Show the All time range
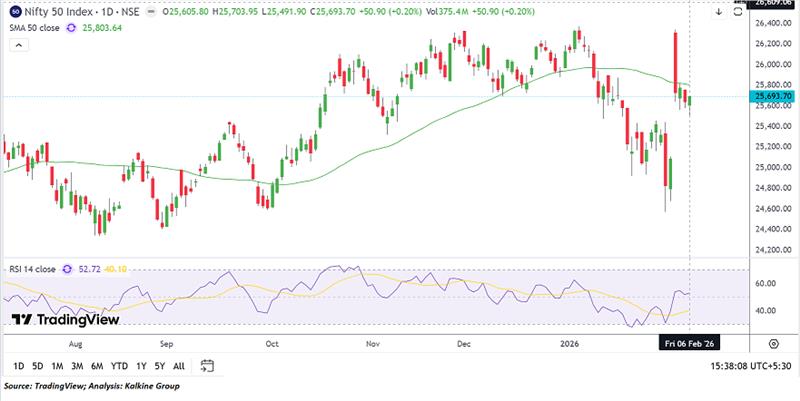Viewport: 800px width, 401px height. [x=179, y=365]
